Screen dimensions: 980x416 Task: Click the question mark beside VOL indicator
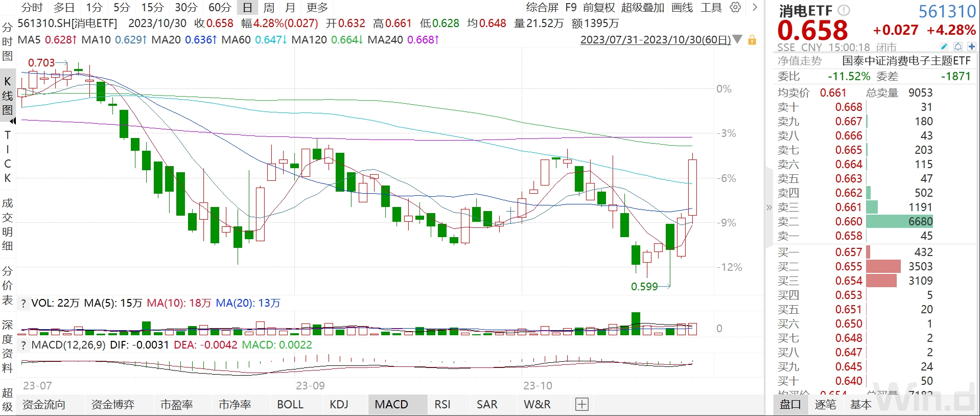click(24, 304)
